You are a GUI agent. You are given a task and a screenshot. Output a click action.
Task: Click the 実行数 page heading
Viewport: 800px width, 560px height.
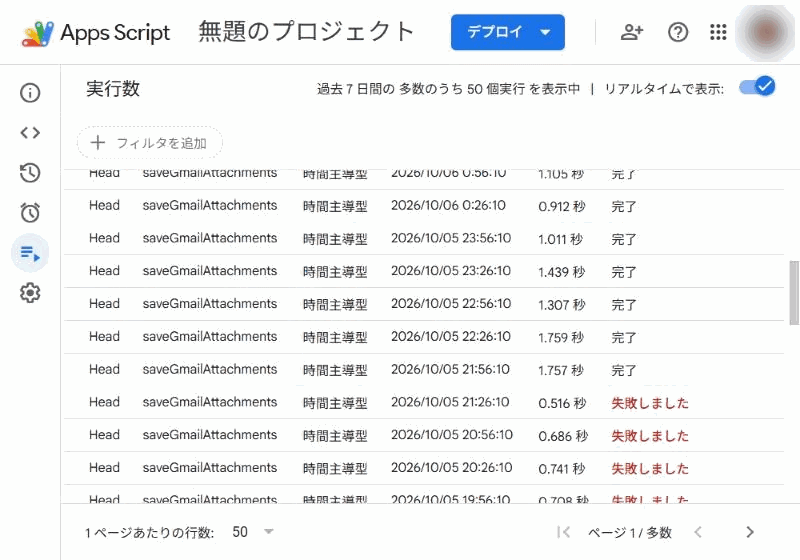(x=113, y=89)
